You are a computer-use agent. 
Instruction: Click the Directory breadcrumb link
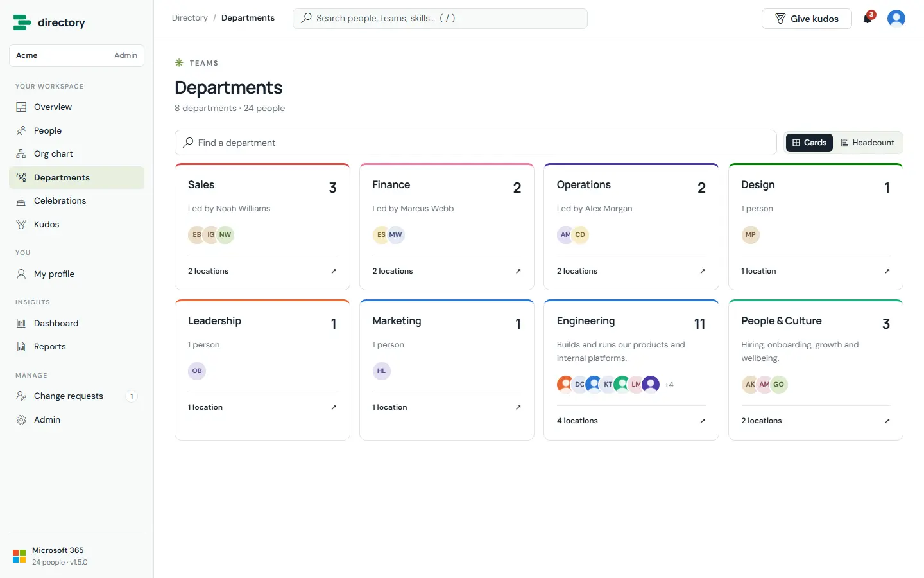190,18
